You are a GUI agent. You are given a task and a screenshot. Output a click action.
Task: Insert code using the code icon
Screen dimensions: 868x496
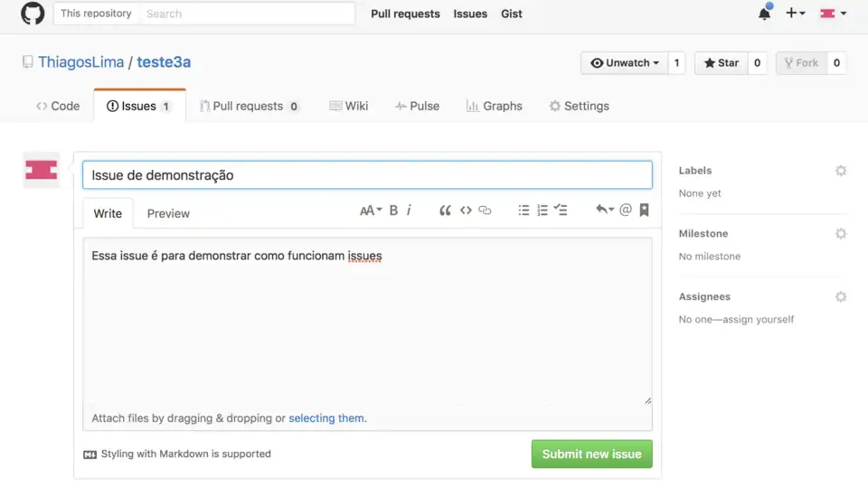466,211
